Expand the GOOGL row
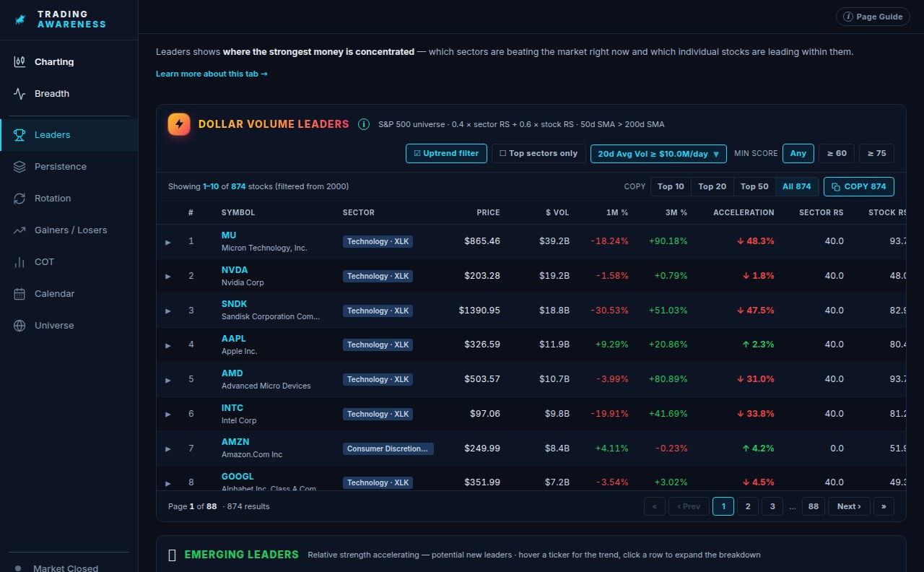This screenshot has width=924, height=572. coord(168,483)
